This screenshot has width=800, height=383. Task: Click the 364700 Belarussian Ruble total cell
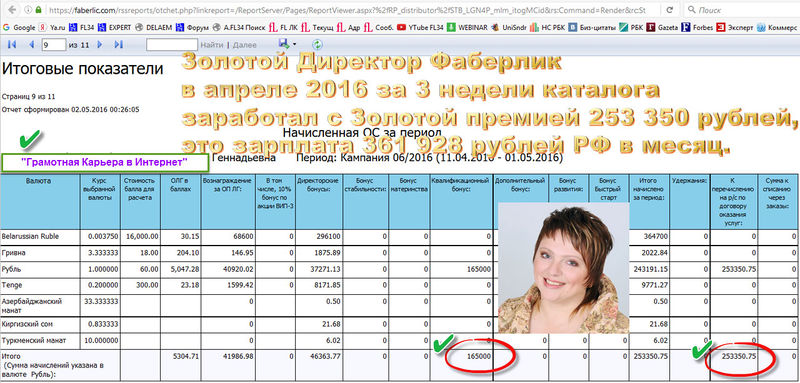649,237
